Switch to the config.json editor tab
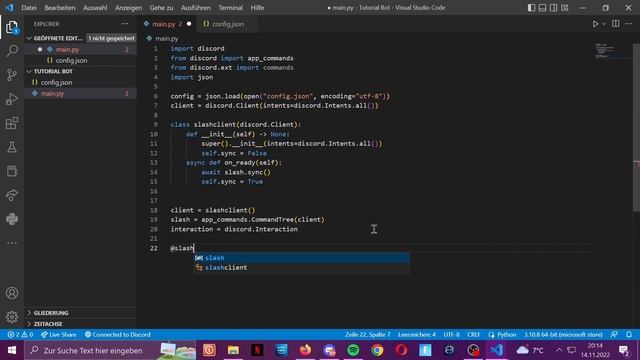Screen dimensions: 640x360 coord(227,24)
